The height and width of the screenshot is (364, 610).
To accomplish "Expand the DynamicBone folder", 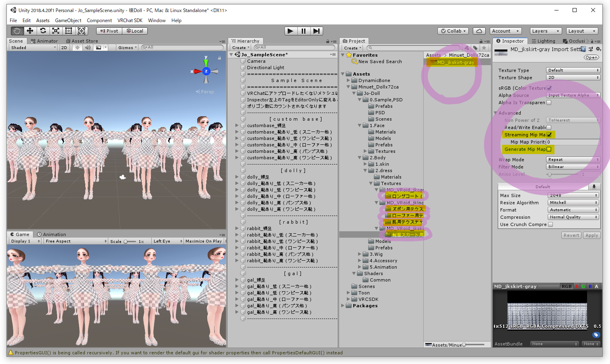I will [x=348, y=80].
